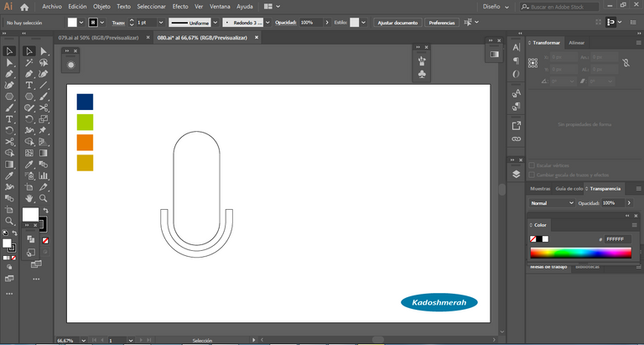Open the fill color dropdown arrow
Screen dimensions: 644x345
[x=80, y=23]
